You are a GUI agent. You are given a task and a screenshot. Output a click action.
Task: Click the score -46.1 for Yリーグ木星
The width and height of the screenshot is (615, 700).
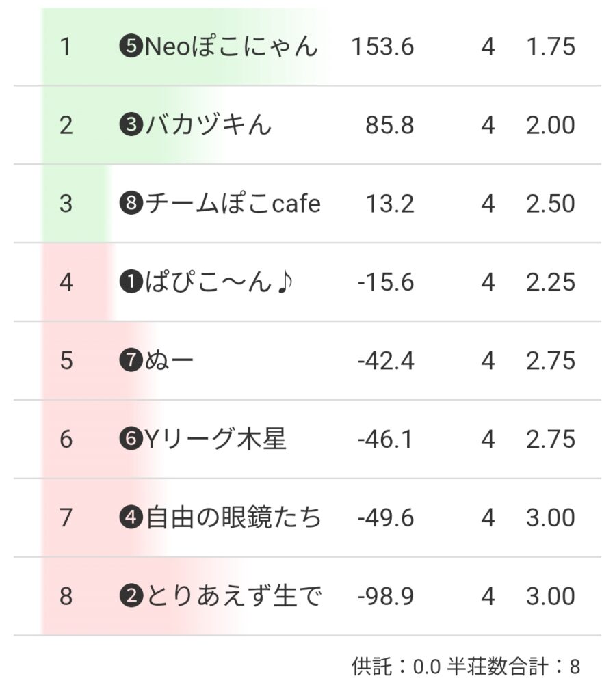[x=386, y=440]
